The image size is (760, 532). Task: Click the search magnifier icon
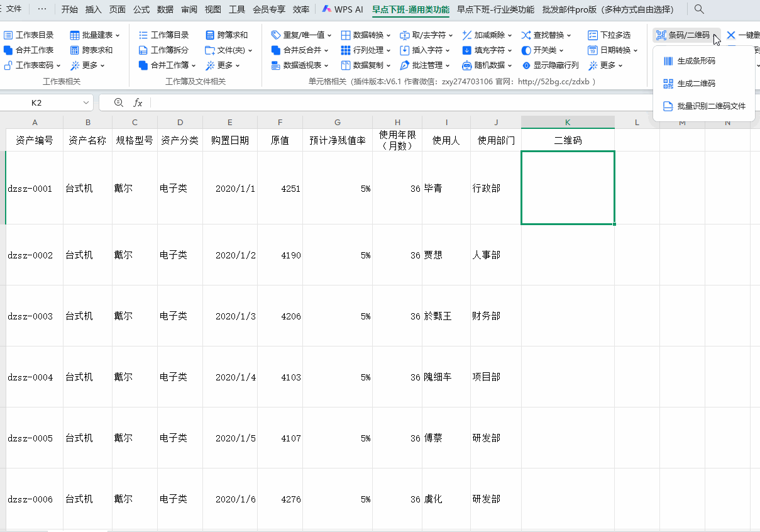tap(699, 9)
